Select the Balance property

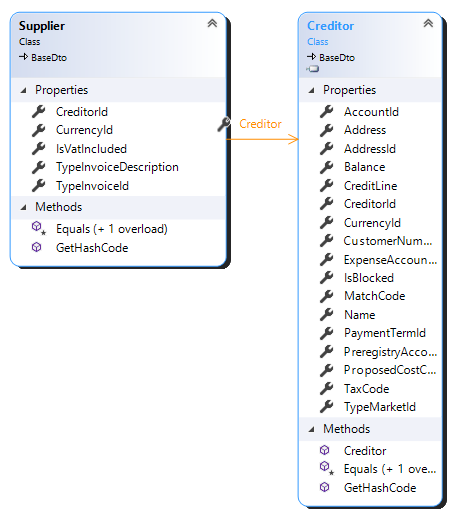[x=365, y=167]
